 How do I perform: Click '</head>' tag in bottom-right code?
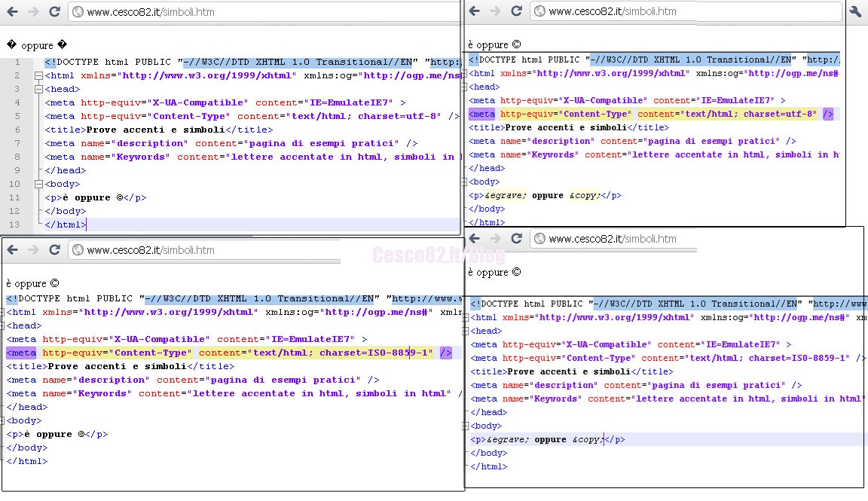(489, 412)
